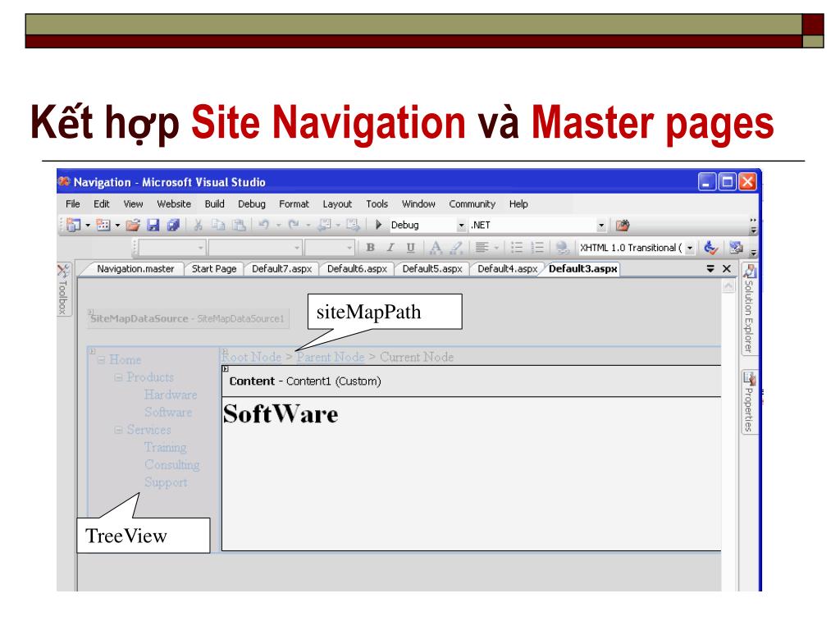Collapse the Products tree node

click(118, 377)
